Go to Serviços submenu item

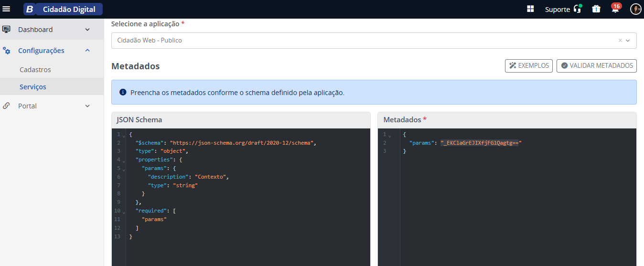[x=52, y=87]
